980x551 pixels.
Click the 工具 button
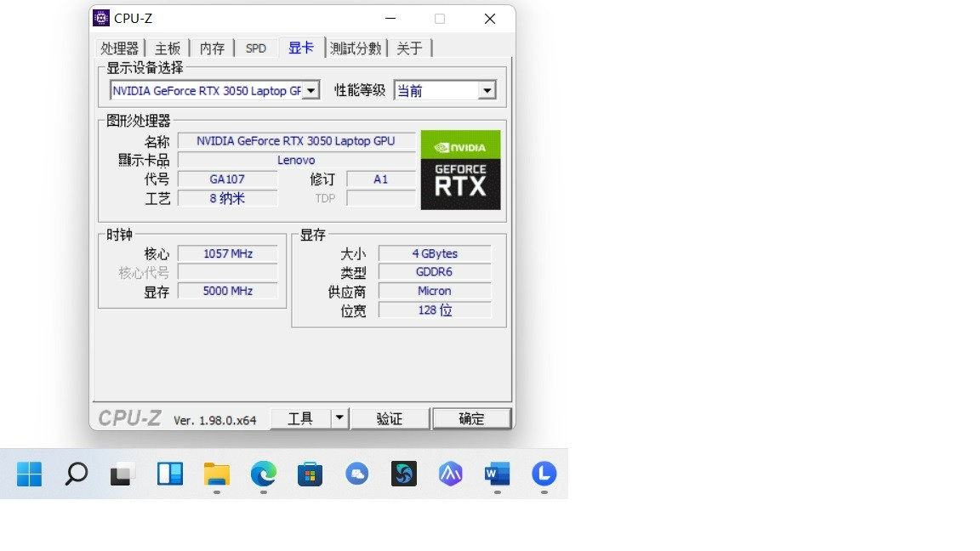click(300, 418)
